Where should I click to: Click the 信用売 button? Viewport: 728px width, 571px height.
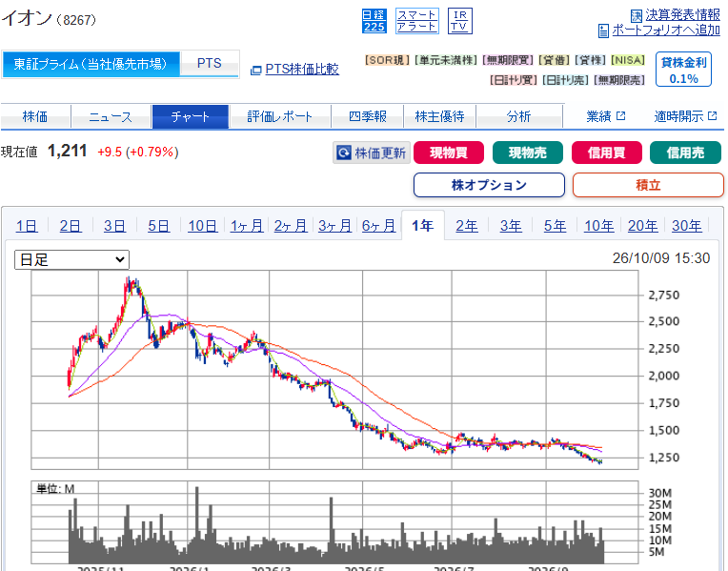pos(685,153)
